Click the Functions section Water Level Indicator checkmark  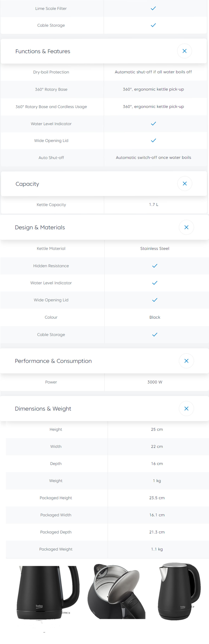(153, 123)
